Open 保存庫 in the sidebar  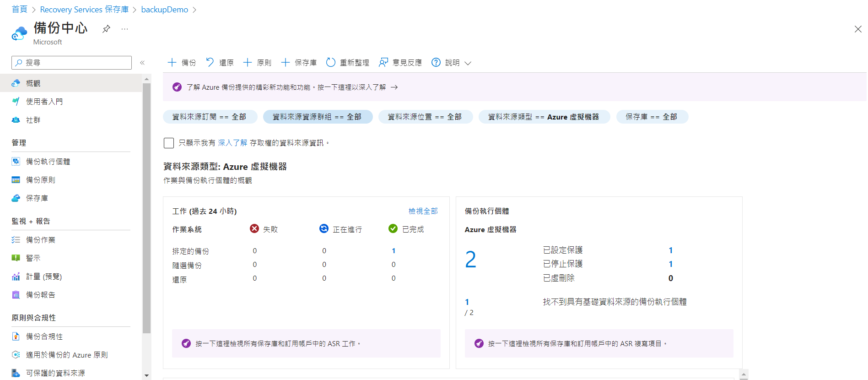click(x=71, y=198)
